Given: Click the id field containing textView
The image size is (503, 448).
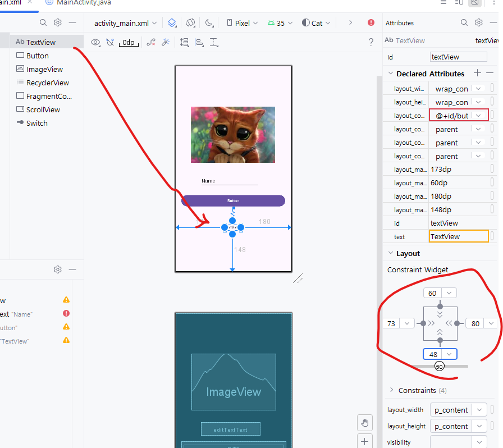Looking at the screenshot, I should (x=459, y=57).
